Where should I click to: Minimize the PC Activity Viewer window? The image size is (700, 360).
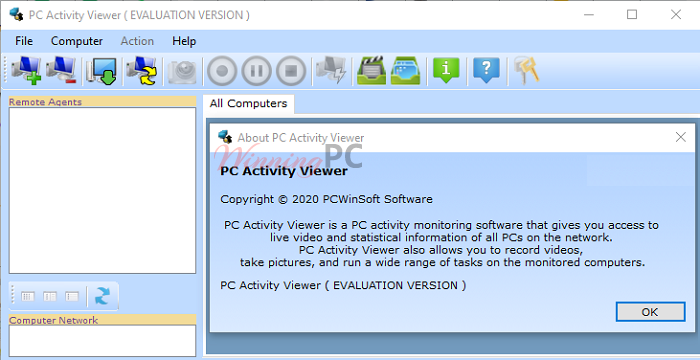point(589,15)
